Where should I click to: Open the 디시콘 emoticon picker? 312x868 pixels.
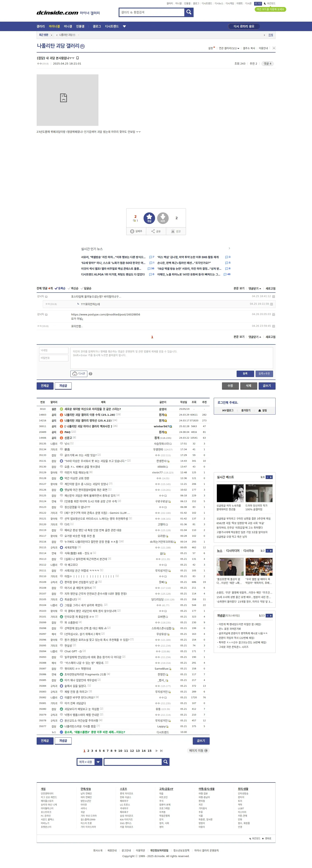point(79,373)
